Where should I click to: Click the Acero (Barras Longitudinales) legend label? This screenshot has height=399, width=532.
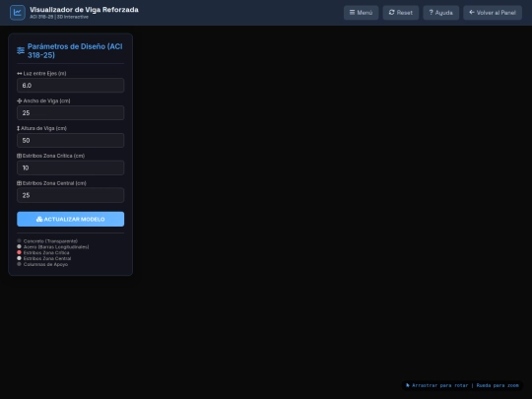pyautogui.click(x=56, y=247)
